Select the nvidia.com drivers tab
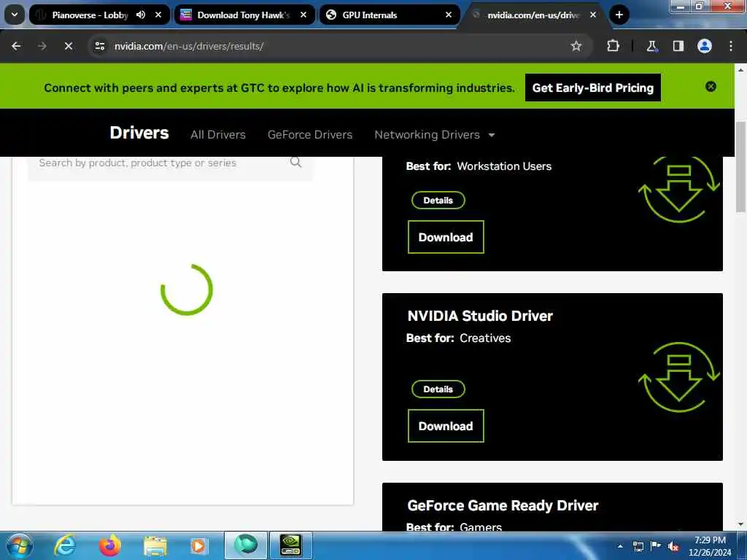The width and height of the screenshot is (747, 560). pyautogui.click(x=533, y=15)
